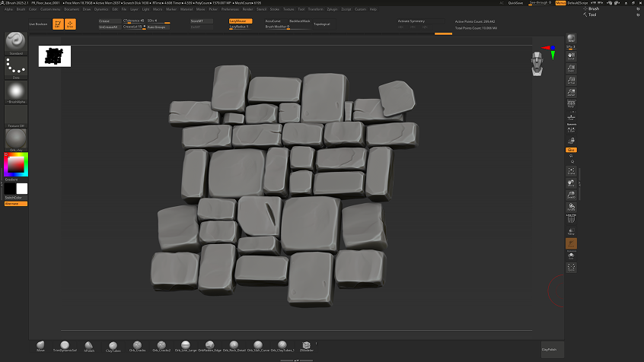
Task: Choose the ZModeler brush
Action: point(307,345)
